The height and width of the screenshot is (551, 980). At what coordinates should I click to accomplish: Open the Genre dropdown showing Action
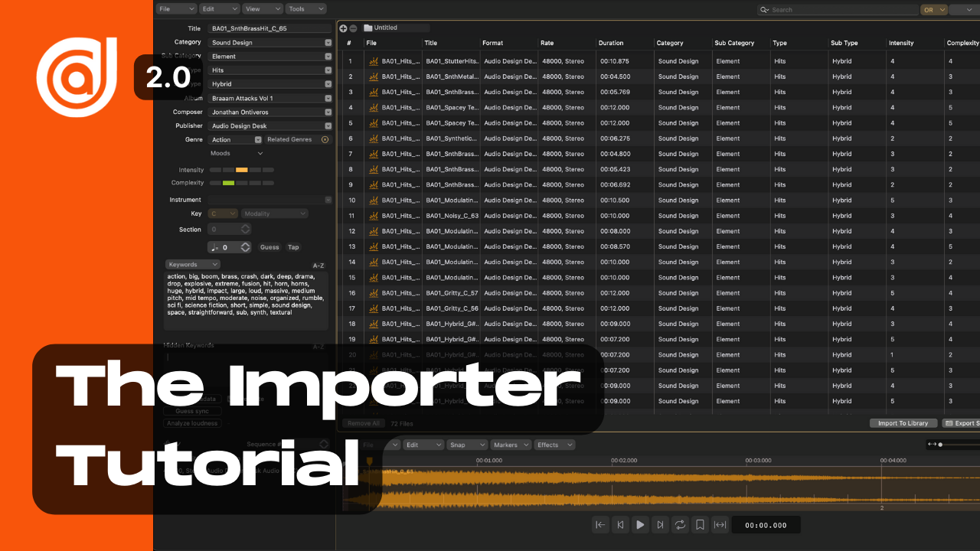pos(236,139)
